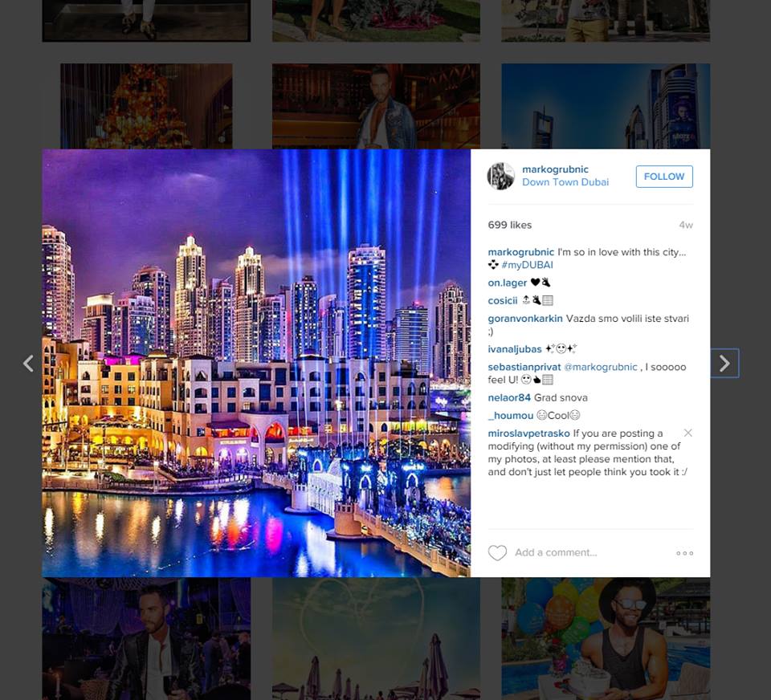Open Down Town Dubai location link

[x=565, y=182]
